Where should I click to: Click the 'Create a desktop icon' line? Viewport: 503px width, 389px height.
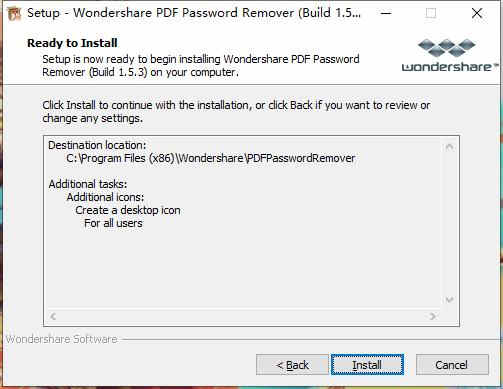(x=128, y=210)
